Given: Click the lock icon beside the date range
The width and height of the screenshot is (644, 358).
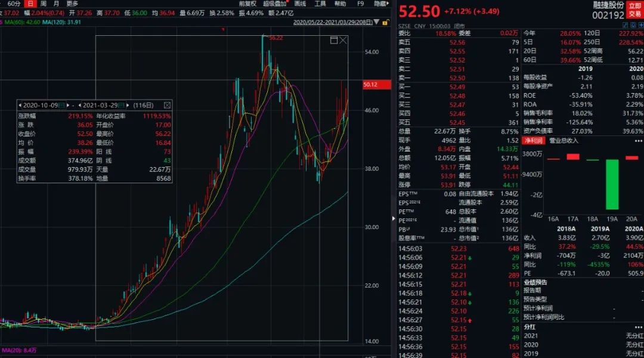Looking at the screenshot, I should (385, 22).
